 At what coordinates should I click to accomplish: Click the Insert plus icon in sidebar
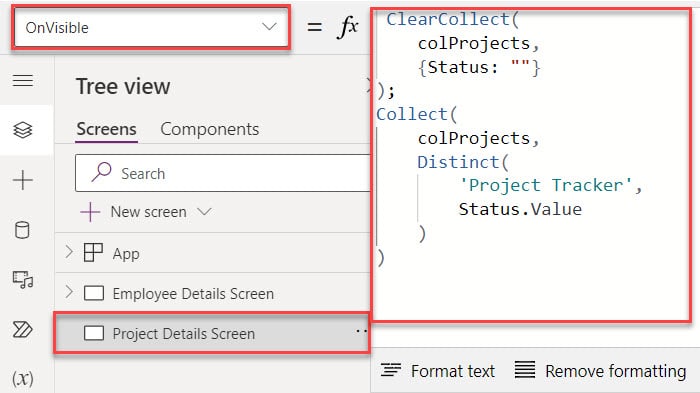23,180
